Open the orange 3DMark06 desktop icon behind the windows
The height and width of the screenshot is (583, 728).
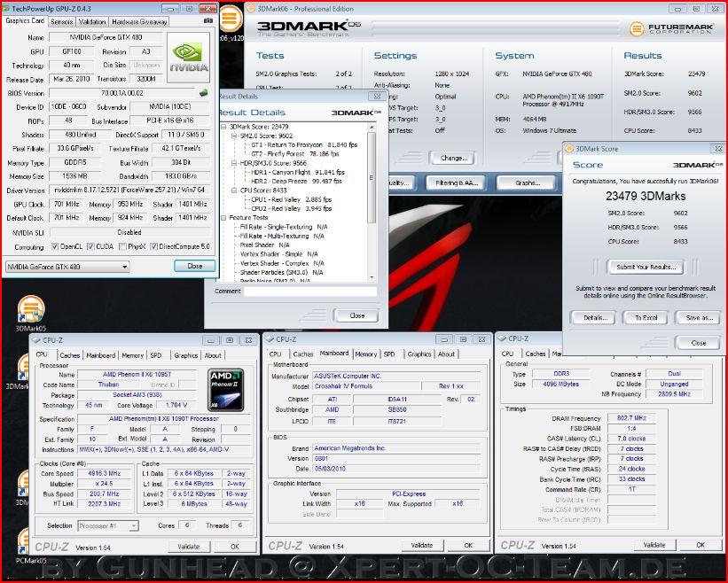tap(231, 19)
